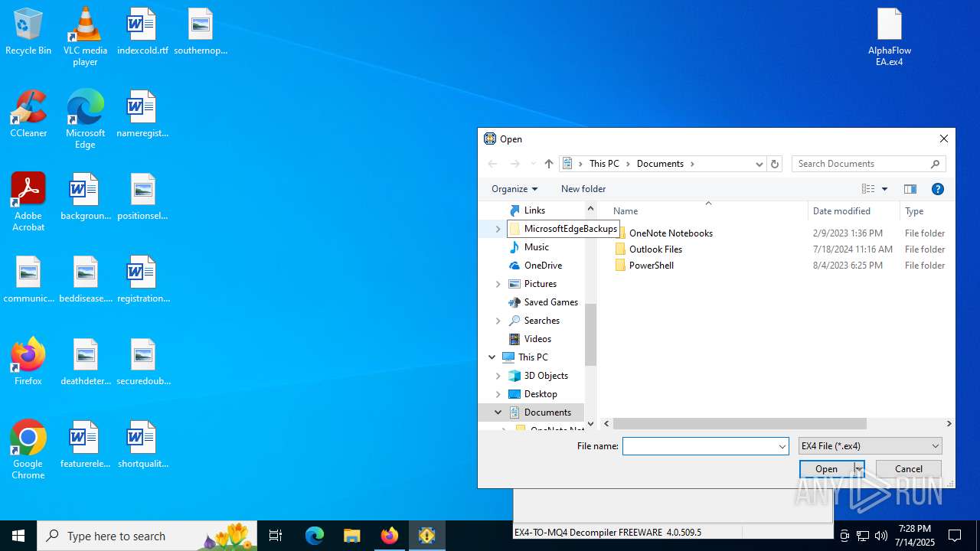Select Videos in the navigation tree
This screenshot has width=980, height=551.
click(537, 339)
